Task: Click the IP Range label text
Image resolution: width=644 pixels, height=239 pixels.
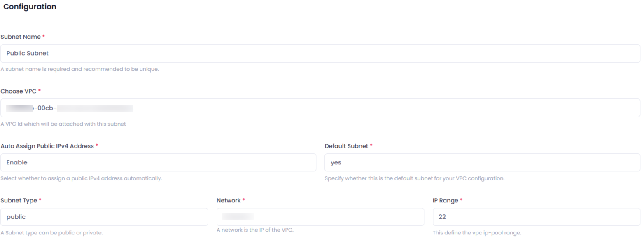Action: [x=446, y=200]
